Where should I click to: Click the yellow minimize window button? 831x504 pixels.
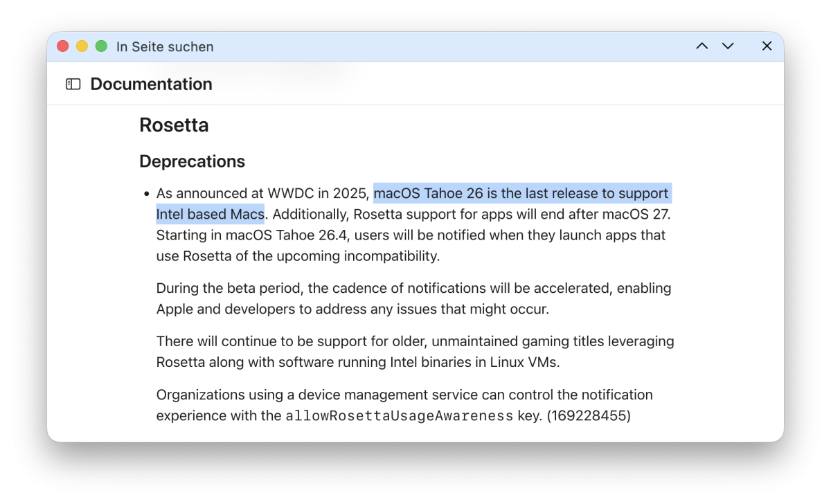point(82,46)
